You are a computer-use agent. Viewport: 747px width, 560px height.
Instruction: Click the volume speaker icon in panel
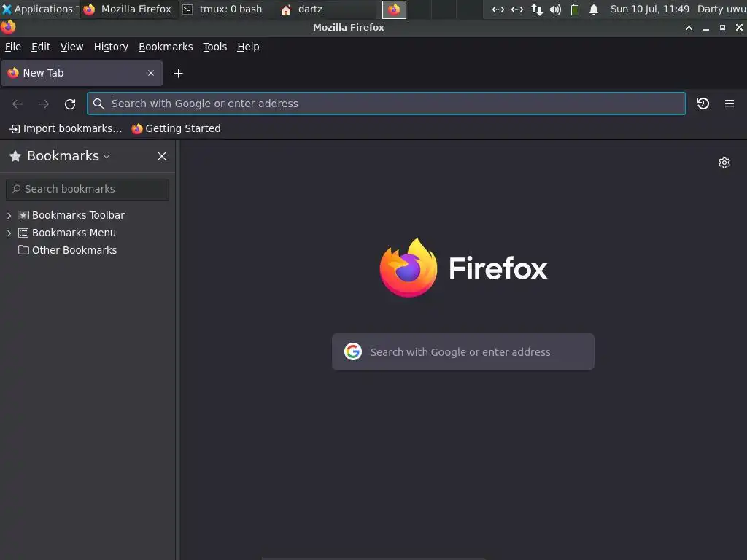pos(555,9)
